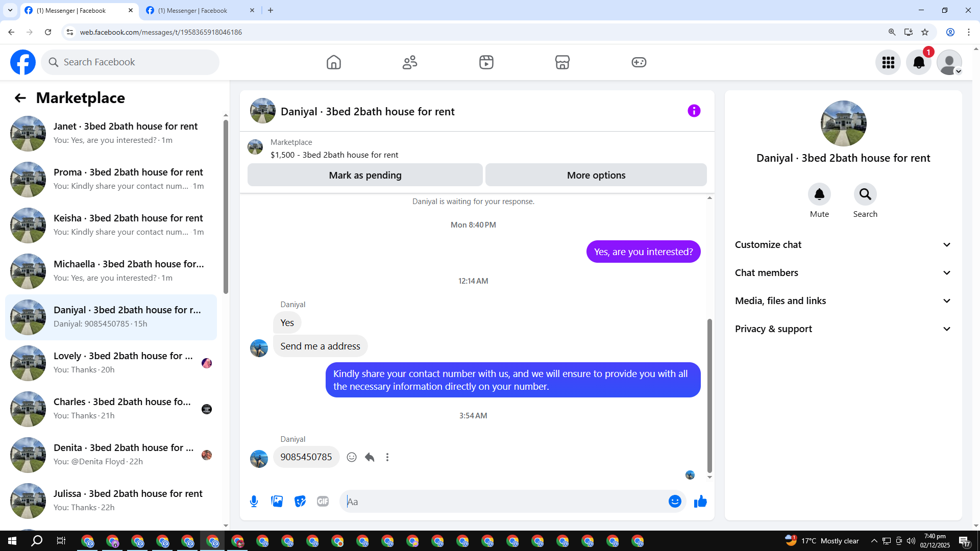React to the 9085450785 message
Image resolution: width=980 pixels, height=551 pixels.
352,457
